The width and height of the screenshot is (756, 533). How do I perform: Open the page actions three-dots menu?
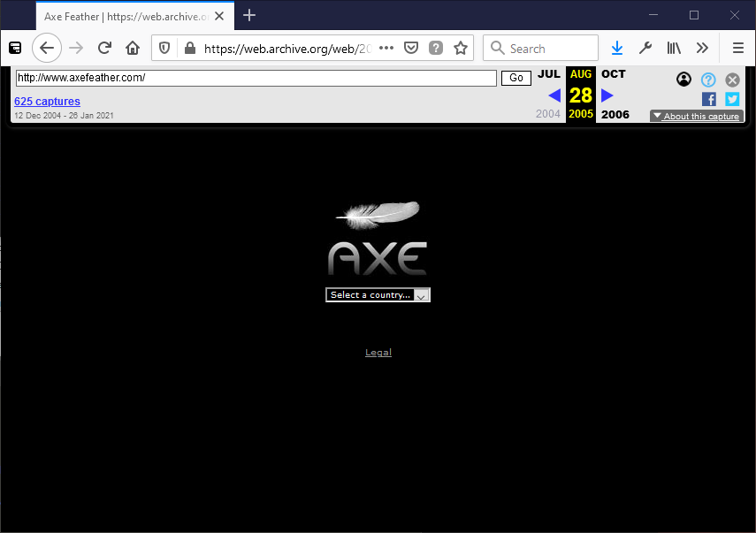(x=386, y=49)
